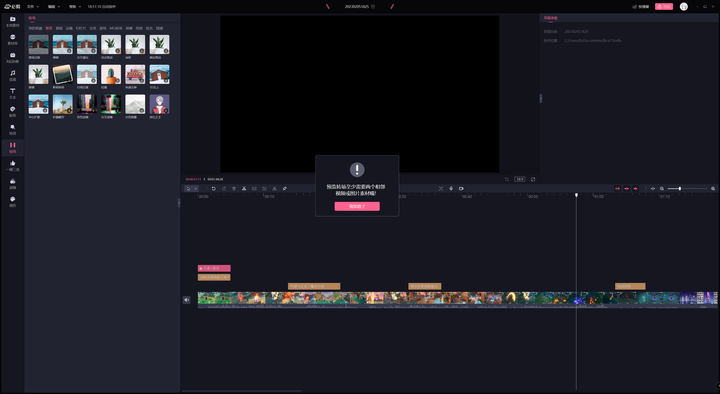Toggle the middle pink link button
This screenshot has height=394, width=720.
(x=626, y=189)
